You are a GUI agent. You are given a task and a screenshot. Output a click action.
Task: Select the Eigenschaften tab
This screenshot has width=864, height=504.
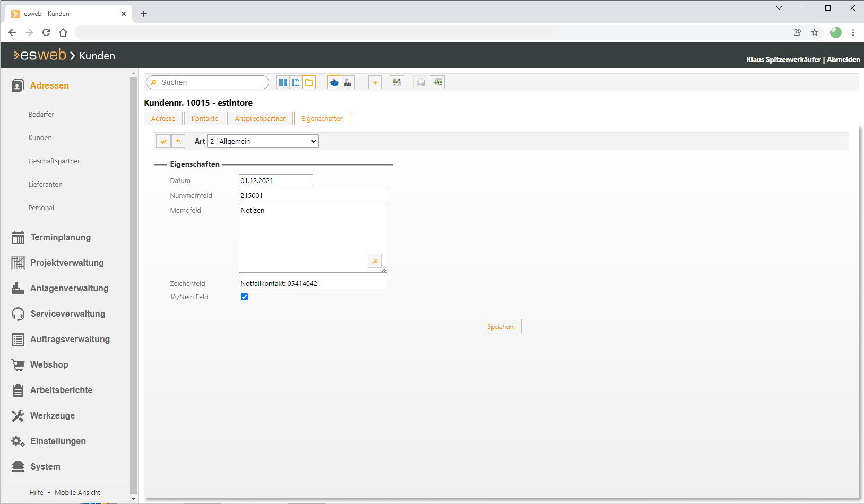coord(323,119)
